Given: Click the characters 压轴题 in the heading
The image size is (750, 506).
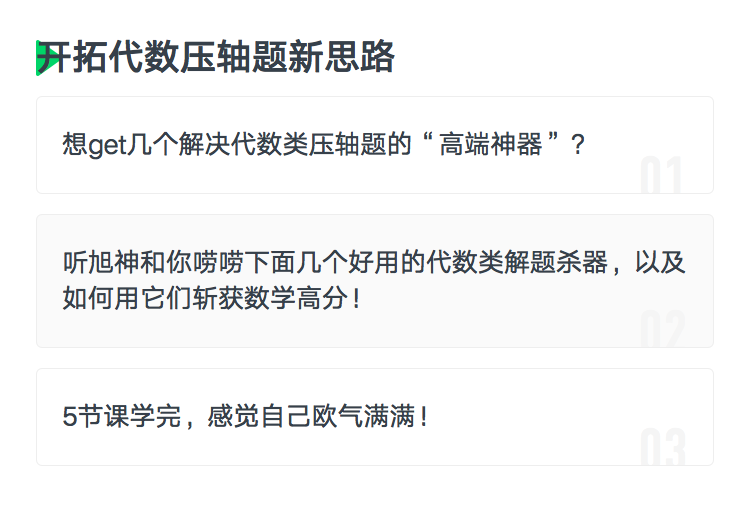Looking at the screenshot, I should pos(233,57).
